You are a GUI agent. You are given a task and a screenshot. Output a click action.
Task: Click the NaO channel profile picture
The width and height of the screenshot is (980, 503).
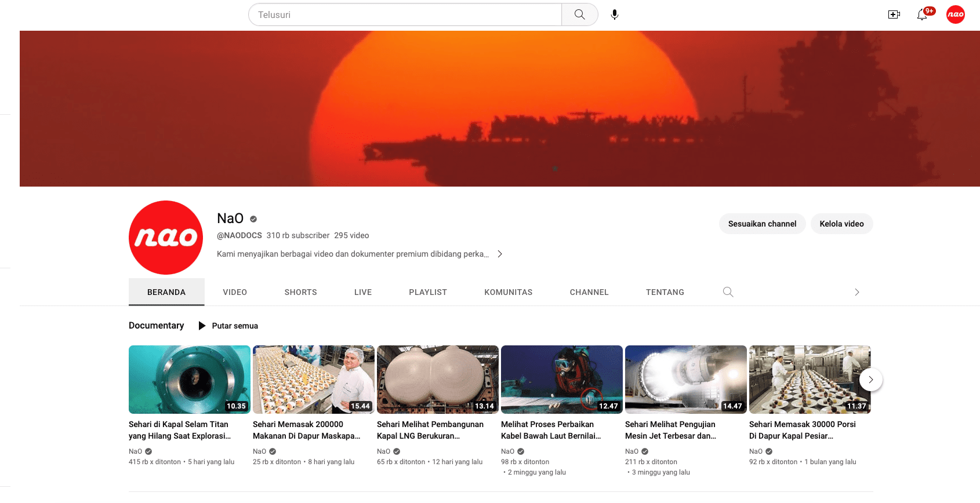[x=166, y=238]
